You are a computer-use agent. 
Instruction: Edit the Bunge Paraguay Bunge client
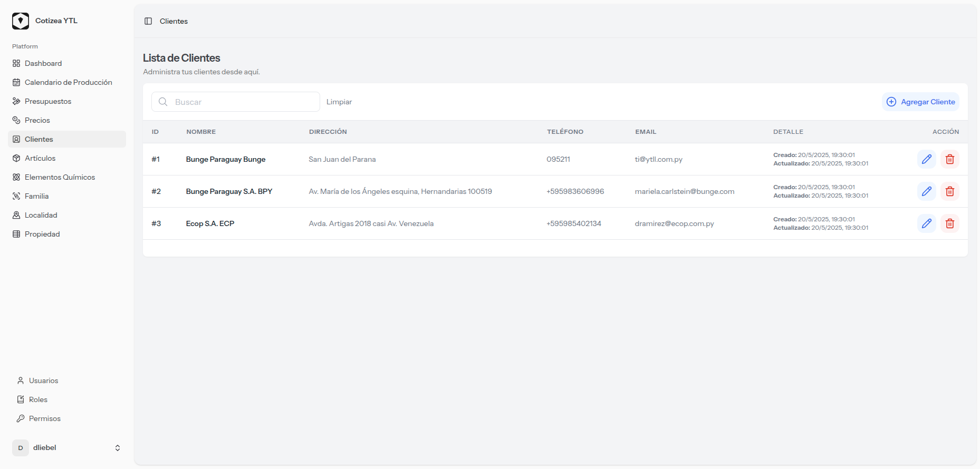coord(926,159)
